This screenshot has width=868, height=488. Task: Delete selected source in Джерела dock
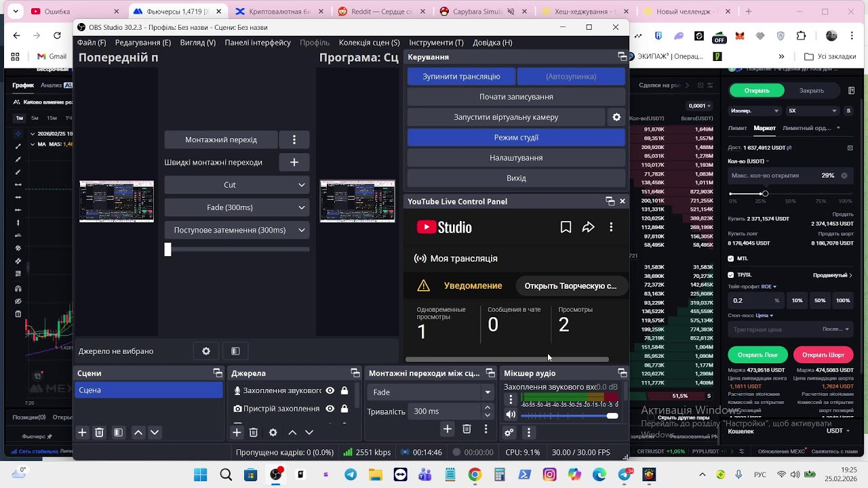[254, 432]
